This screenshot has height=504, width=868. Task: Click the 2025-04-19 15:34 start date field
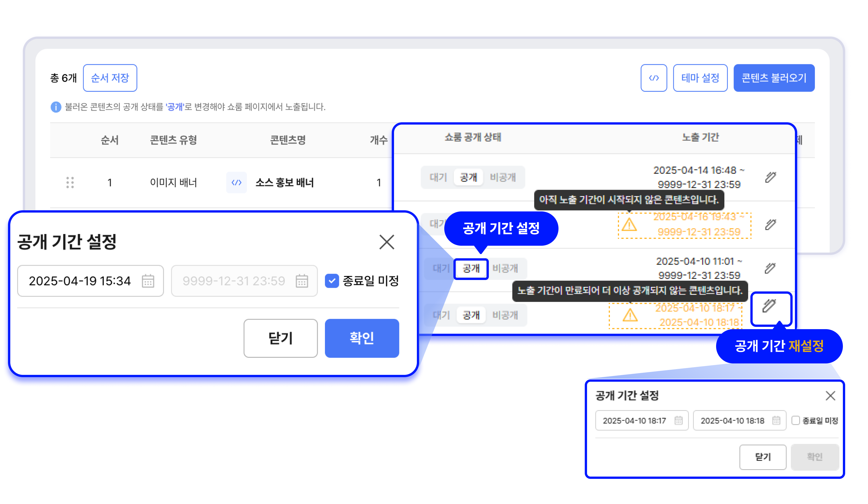80,281
